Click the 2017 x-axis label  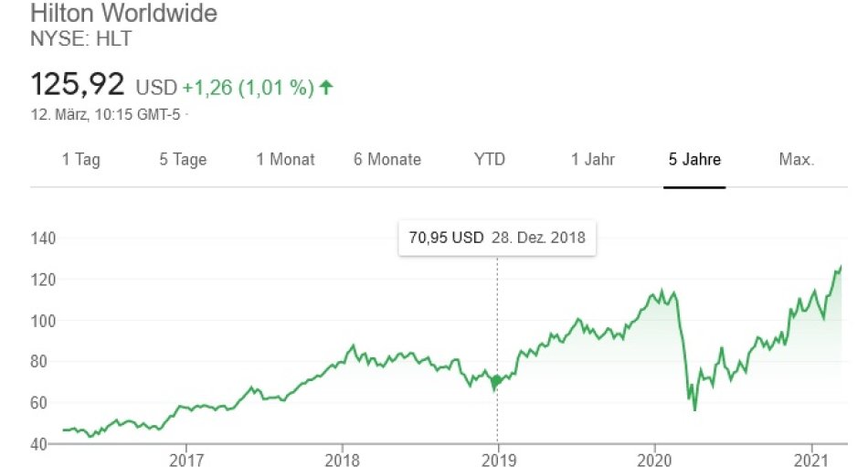[185, 458]
